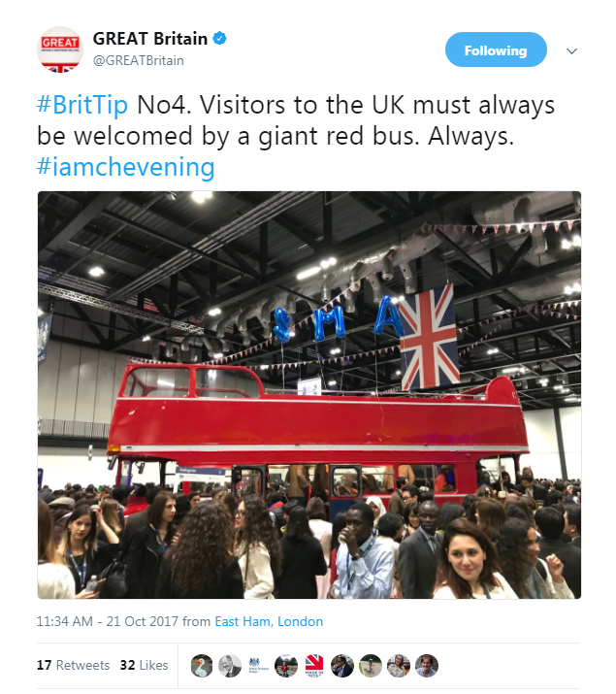Click the GREAT Britain display name
The image size is (616, 694).
[x=150, y=39]
